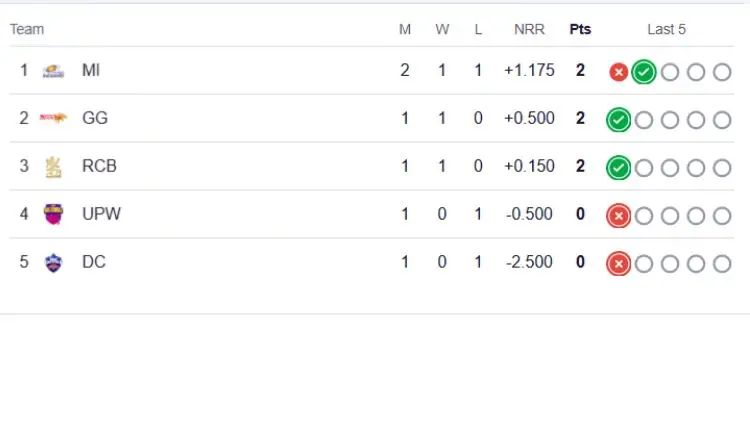The height and width of the screenshot is (422, 750).
Task: Click UPW's red loss result icon
Action: point(619,216)
